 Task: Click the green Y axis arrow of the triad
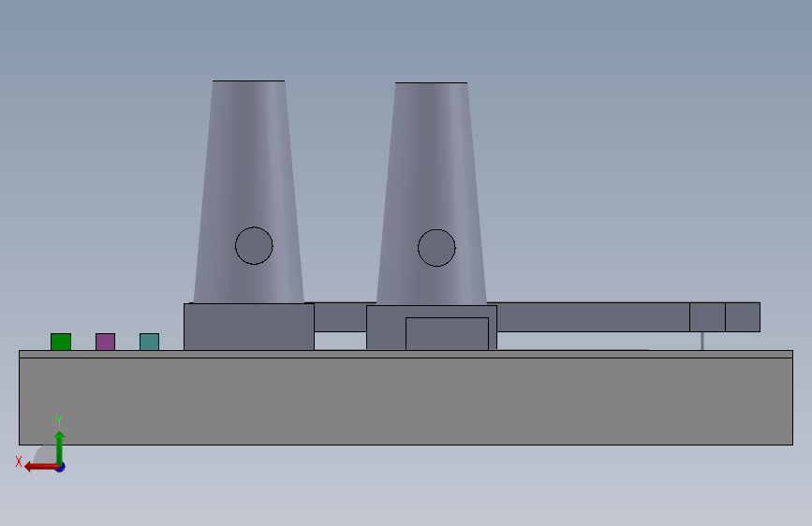pos(60,447)
